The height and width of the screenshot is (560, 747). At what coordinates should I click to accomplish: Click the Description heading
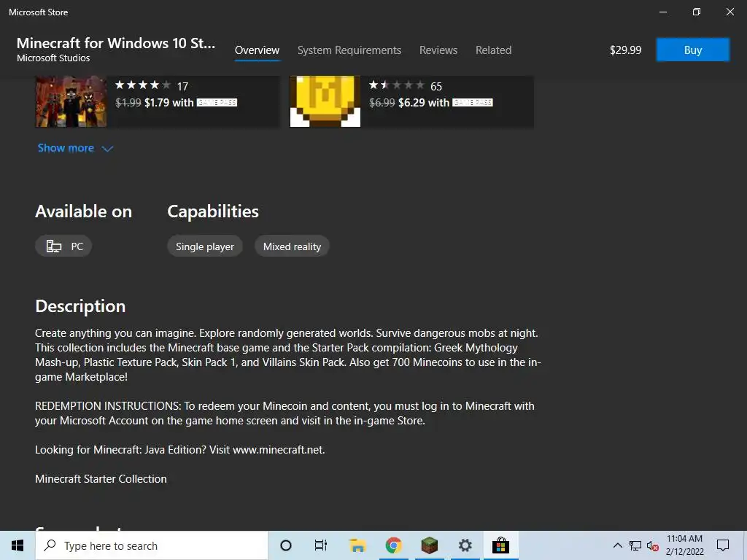[x=80, y=306]
